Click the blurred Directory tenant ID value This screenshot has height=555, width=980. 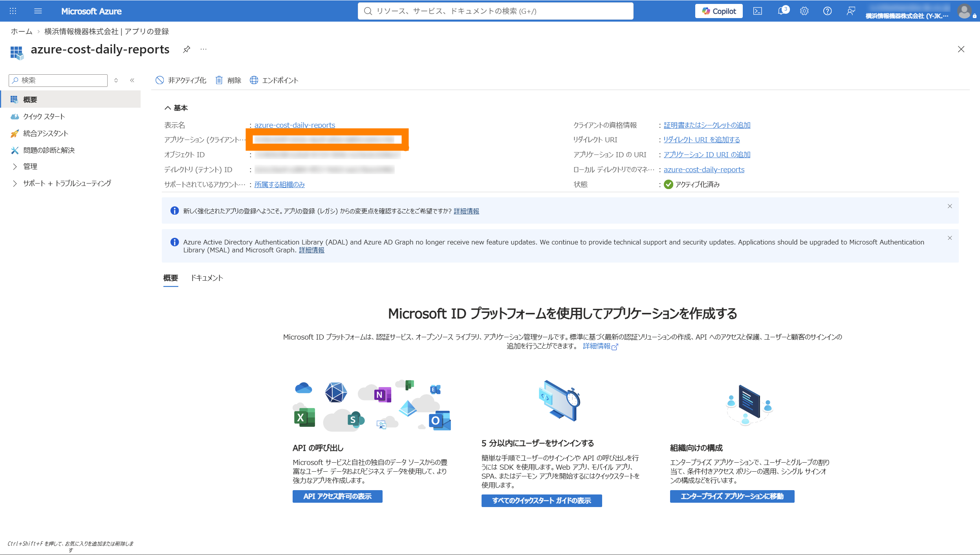[x=324, y=170]
